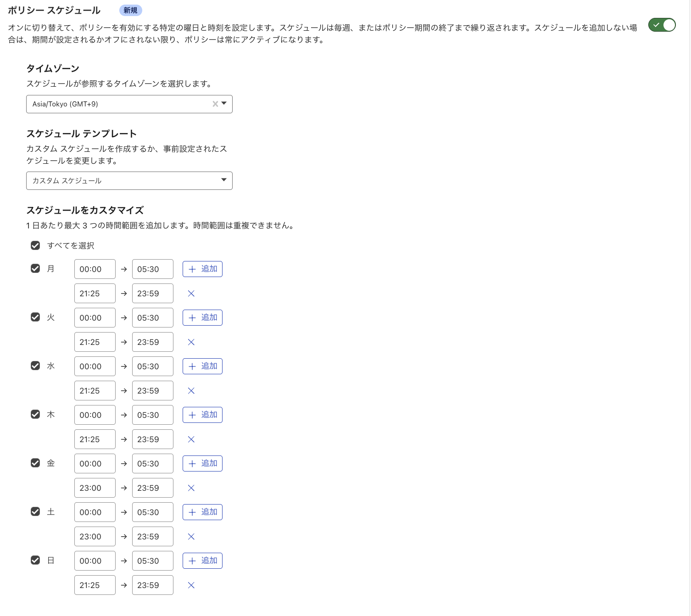Remove Saturday's 23:00–23:59 range

point(191,536)
